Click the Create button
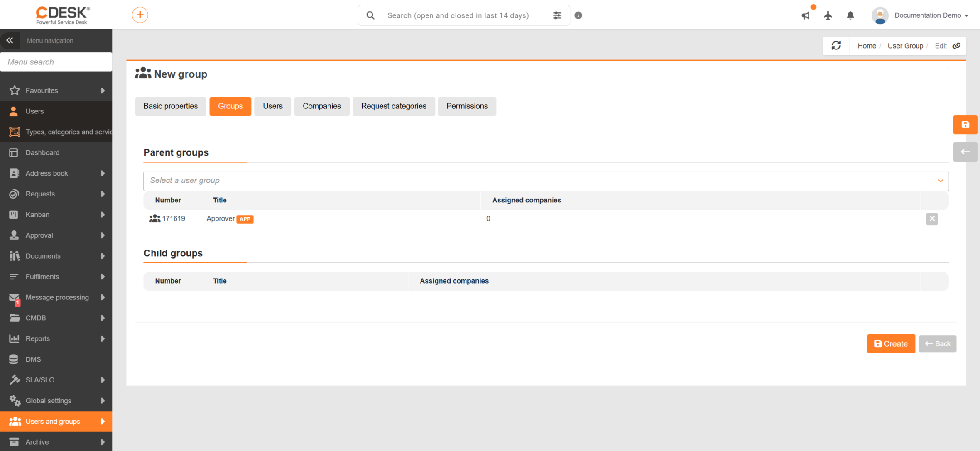 coord(891,344)
